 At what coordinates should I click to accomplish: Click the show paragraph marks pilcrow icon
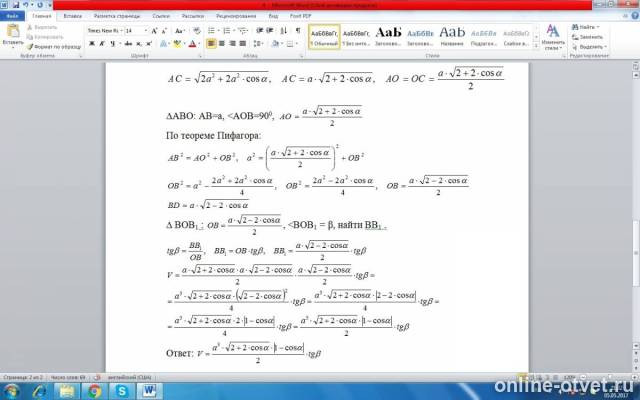298,31
